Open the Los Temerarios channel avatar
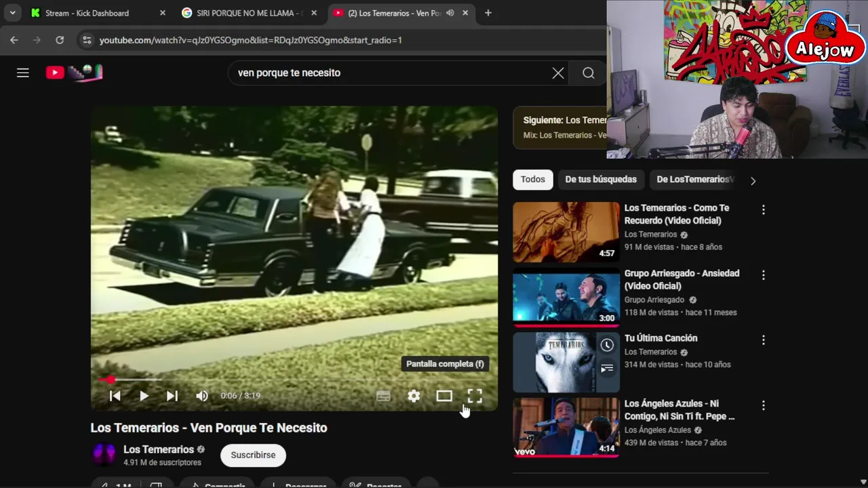The width and height of the screenshot is (868, 488). (x=104, y=455)
